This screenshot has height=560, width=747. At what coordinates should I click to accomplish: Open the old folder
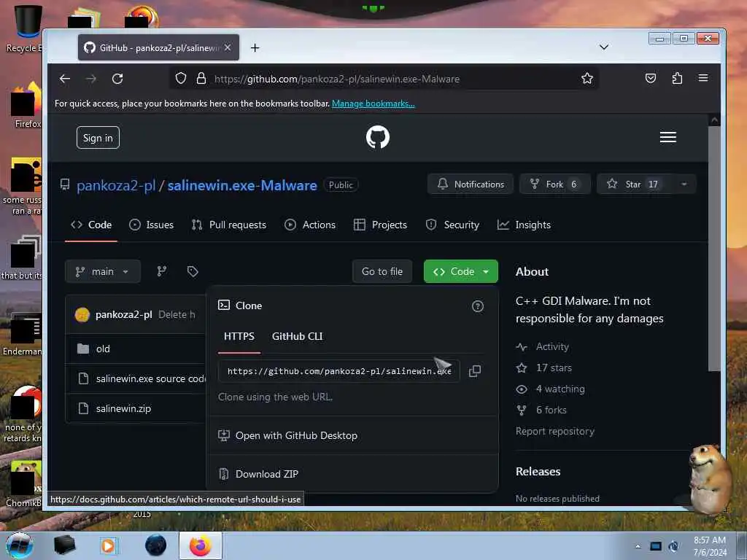coord(103,349)
